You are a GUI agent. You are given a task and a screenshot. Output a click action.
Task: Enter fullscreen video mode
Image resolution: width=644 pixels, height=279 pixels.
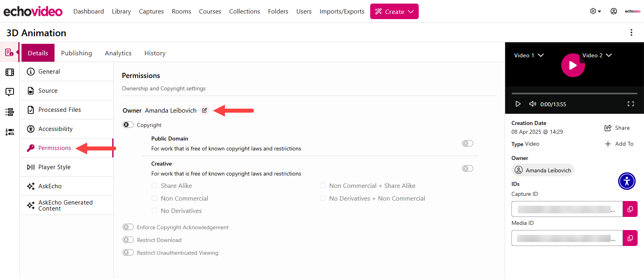(631, 104)
